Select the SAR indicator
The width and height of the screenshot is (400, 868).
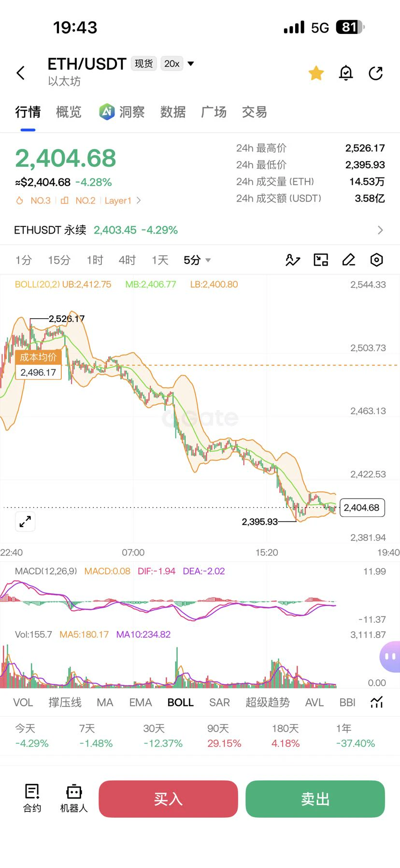click(x=219, y=703)
